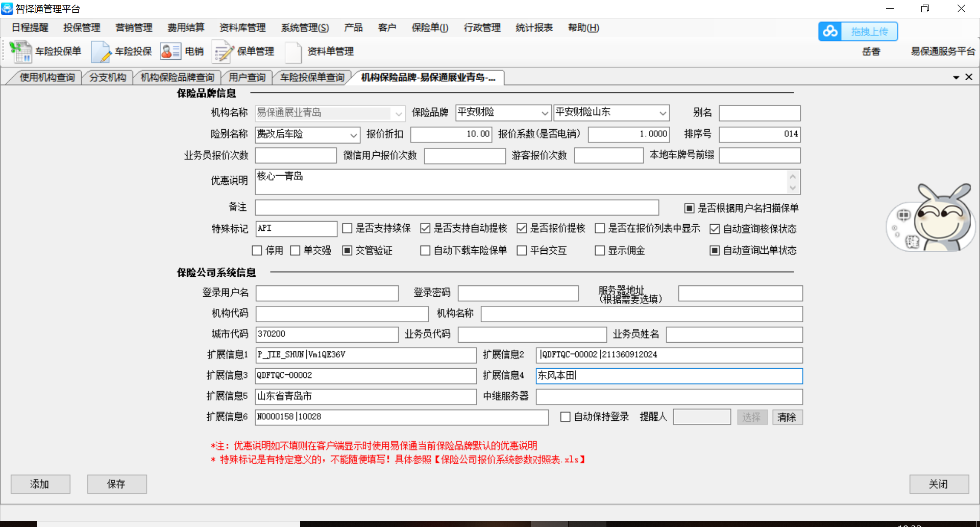The width and height of the screenshot is (980, 527).
Task: Toggle the 自动保持登录 checkbox
Action: 566,417
